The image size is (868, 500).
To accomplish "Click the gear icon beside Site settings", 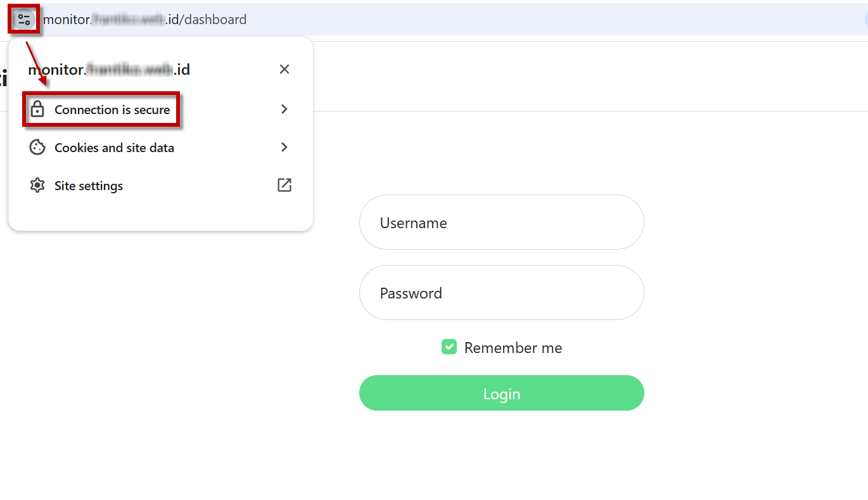I will click(37, 186).
